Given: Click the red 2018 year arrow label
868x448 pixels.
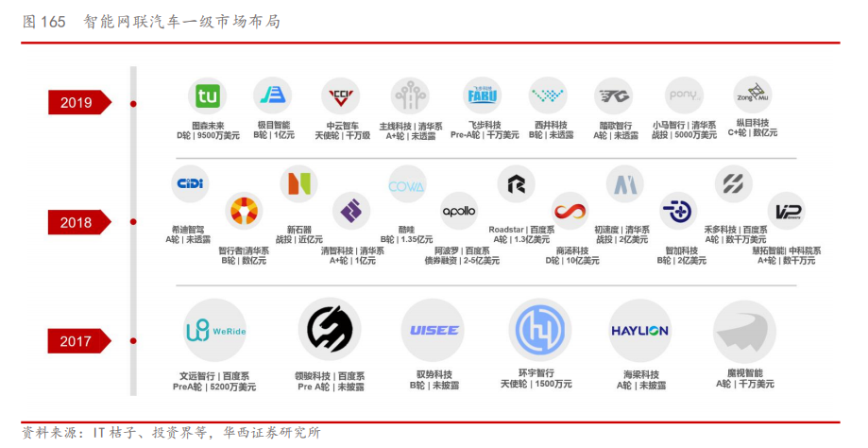Looking at the screenshot, I should coord(79,222).
